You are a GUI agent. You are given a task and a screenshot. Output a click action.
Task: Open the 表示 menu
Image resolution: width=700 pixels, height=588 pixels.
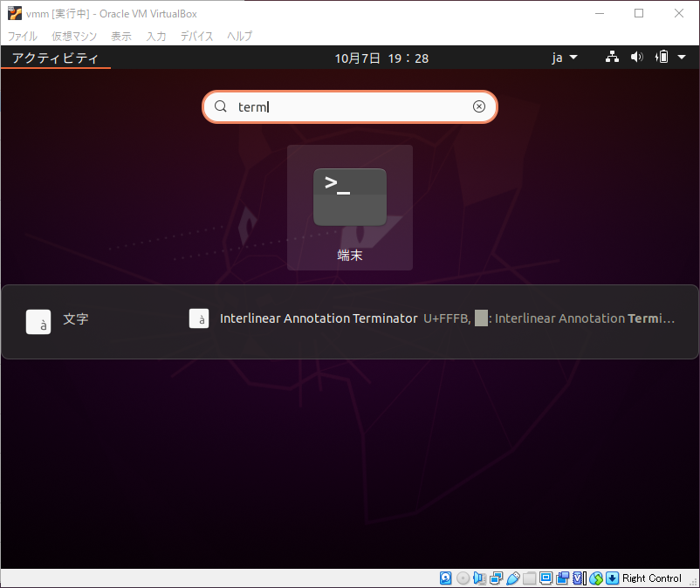(121, 36)
